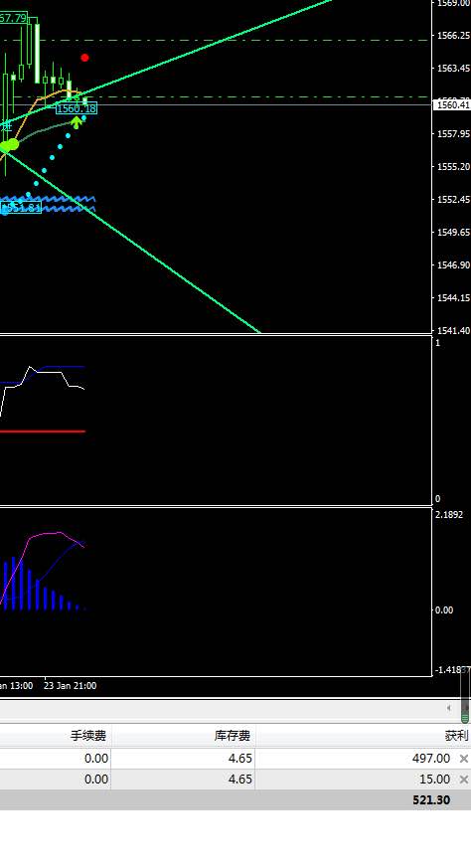Click the 1560.18 price label on chart
The width and height of the screenshot is (471, 868).
77,108
